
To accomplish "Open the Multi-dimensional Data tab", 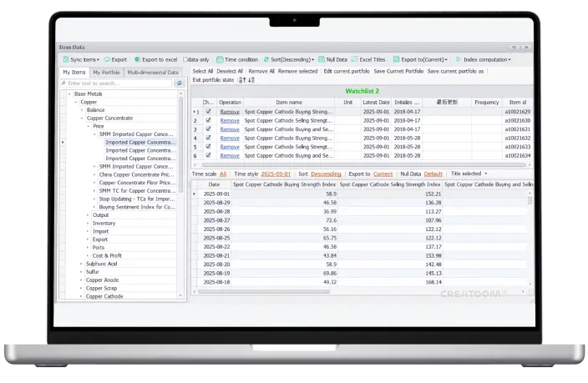I will [153, 73].
